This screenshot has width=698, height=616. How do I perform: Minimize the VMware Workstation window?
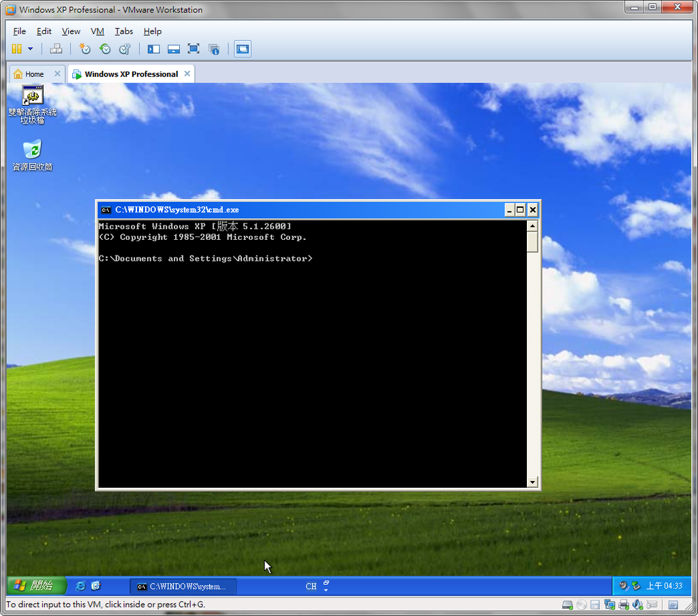[x=635, y=7]
